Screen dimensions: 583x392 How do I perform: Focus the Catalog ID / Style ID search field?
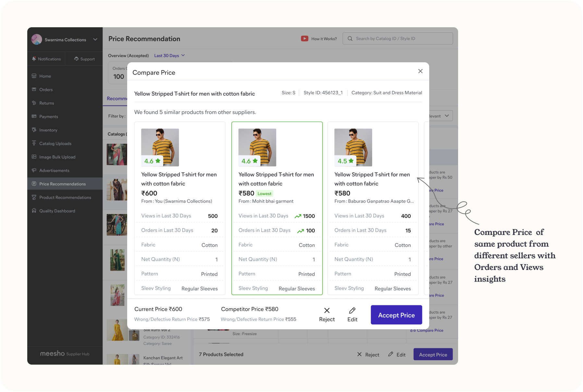click(398, 39)
